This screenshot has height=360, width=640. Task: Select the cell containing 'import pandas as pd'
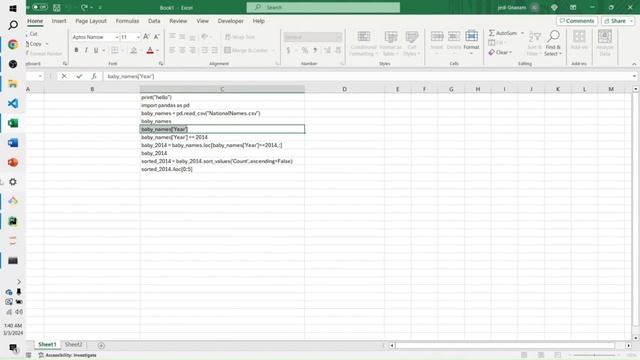[x=222, y=105]
